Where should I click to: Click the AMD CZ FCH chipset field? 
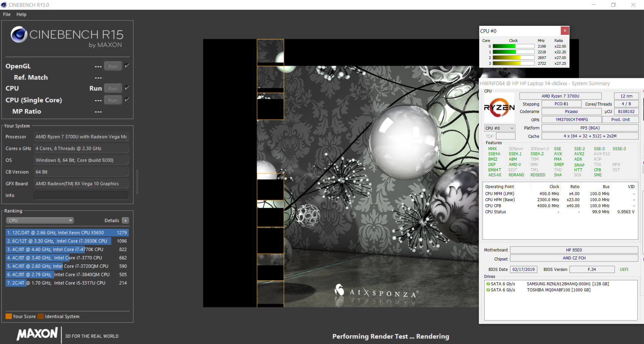click(x=574, y=258)
